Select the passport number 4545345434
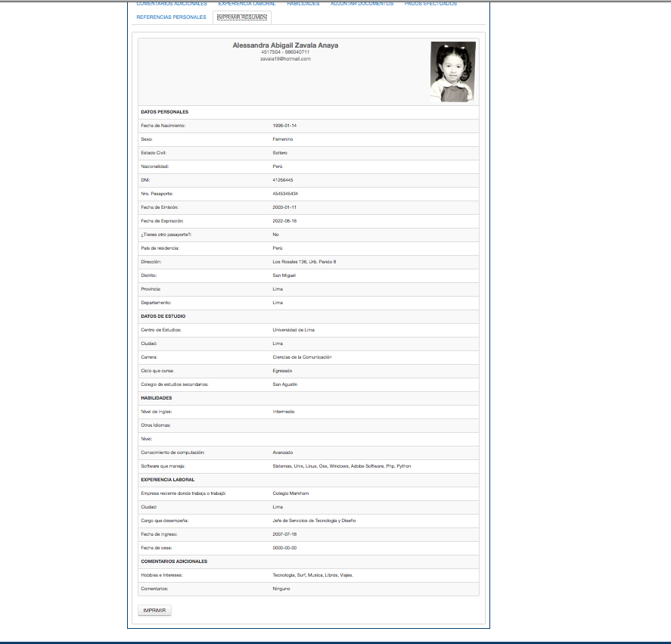 (x=285, y=194)
